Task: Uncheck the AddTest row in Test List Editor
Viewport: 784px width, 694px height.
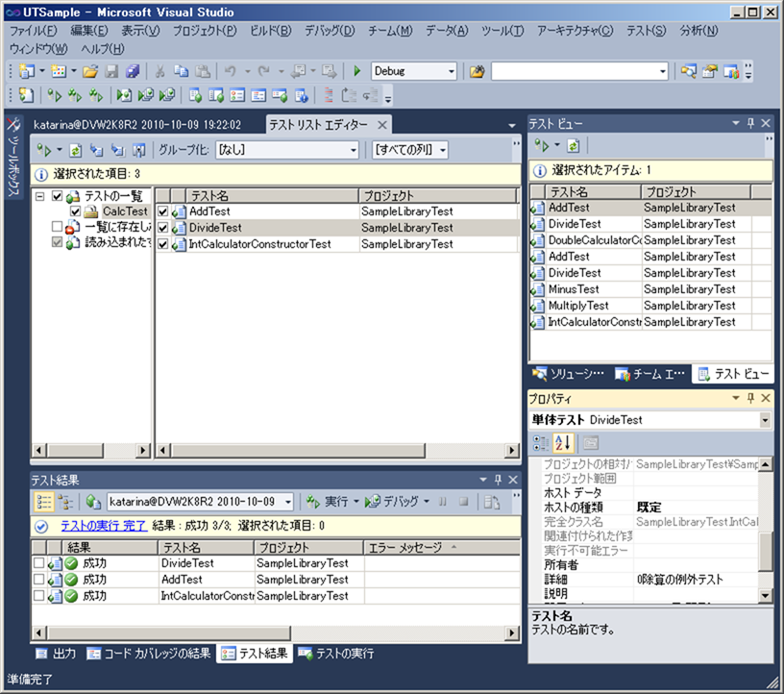Action: tap(163, 211)
